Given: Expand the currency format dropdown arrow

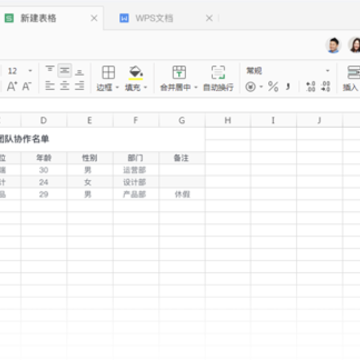Looking at the screenshot, I should pos(261,87).
